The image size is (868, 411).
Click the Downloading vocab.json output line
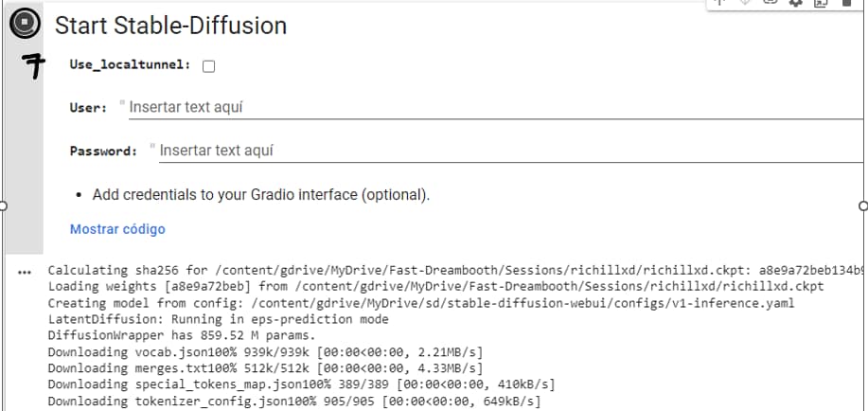pos(265,353)
